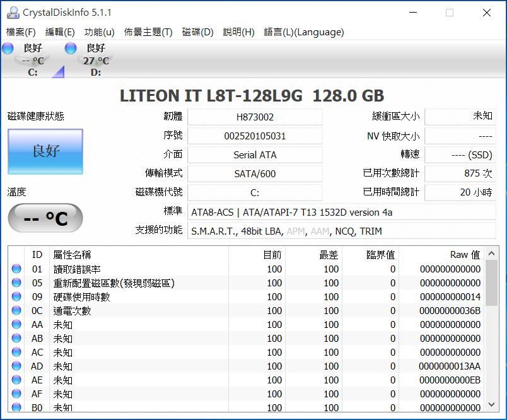This screenshot has height=420, width=507.
Task: Click raw value 00000000036B
Action: pyautogui.click(x=450, y=311)
